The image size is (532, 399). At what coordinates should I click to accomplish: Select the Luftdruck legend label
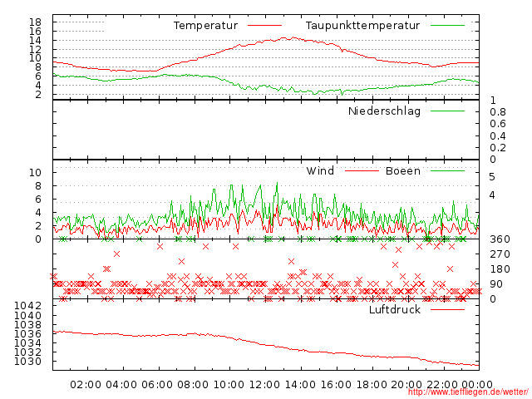(395, 309)
